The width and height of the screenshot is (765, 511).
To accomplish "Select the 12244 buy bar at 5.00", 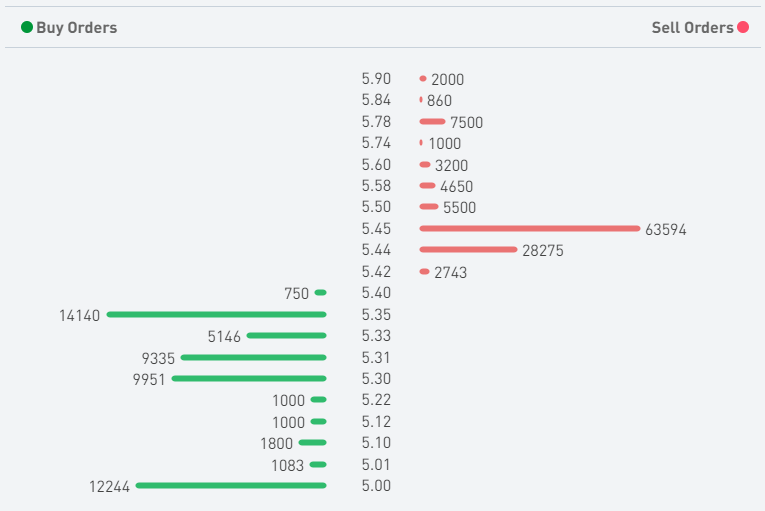I will [231, 486].
